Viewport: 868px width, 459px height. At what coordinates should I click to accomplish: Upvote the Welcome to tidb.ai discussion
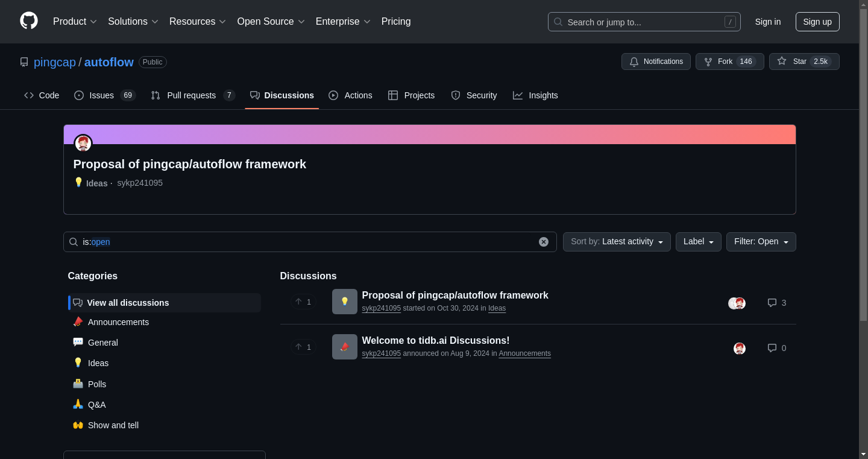pos(303,347)
